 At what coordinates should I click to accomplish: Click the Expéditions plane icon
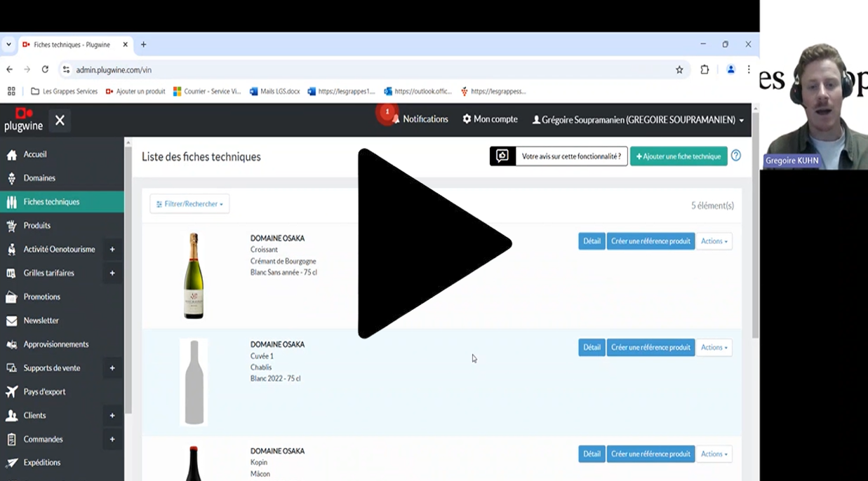point(11,463)
